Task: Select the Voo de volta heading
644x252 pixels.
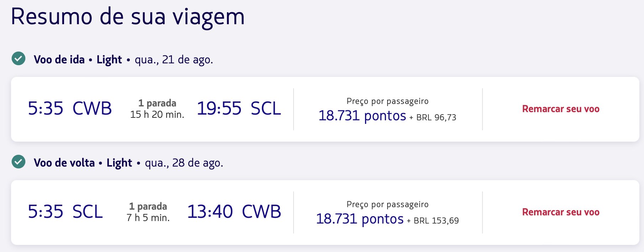Action: (64, 163)
